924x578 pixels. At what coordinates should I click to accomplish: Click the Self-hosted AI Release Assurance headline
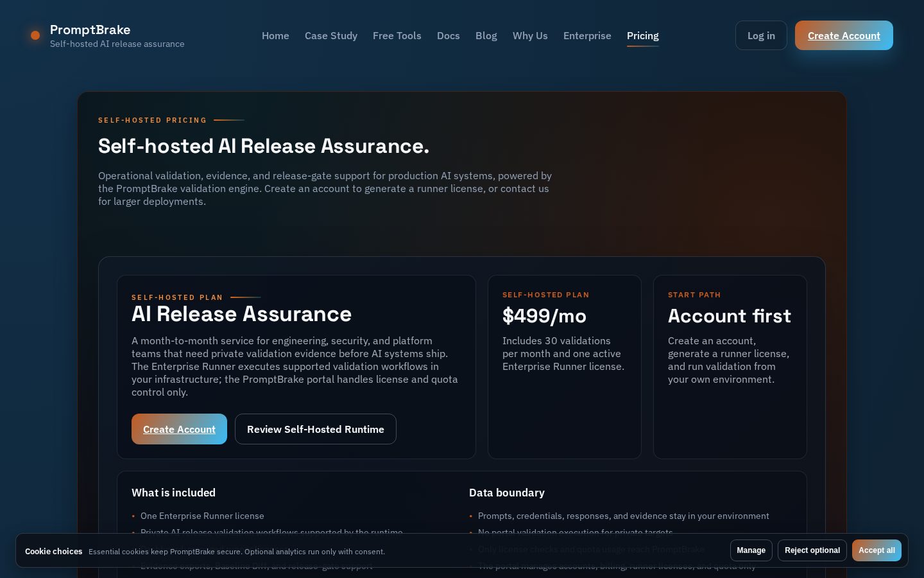pos(264,146)
